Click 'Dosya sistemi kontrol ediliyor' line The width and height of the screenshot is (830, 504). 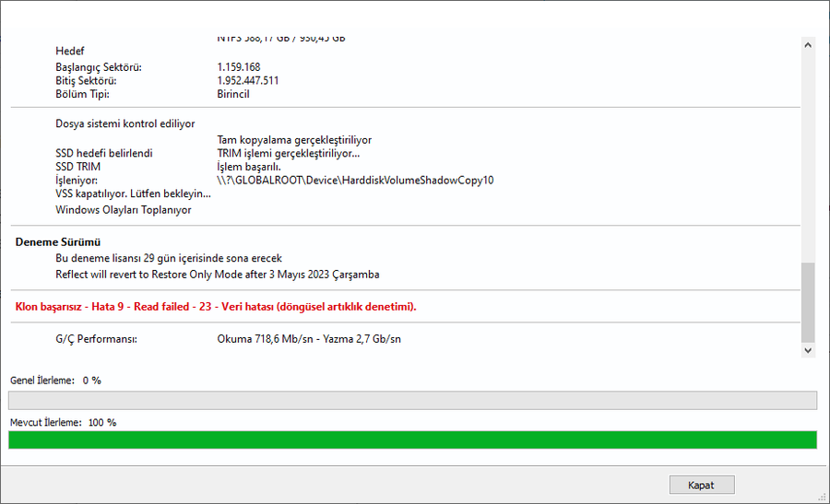[125, 123]
